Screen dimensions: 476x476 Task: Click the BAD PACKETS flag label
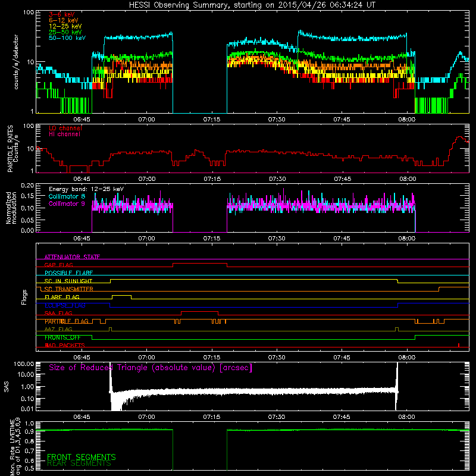[x=64, y=345]
